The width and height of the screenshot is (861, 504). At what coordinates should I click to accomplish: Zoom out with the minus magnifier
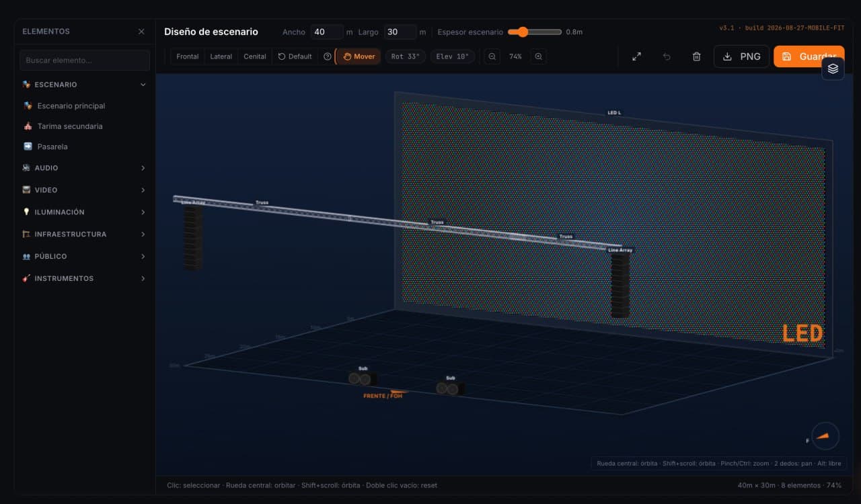pyautogui.click(x=492, y=56)
